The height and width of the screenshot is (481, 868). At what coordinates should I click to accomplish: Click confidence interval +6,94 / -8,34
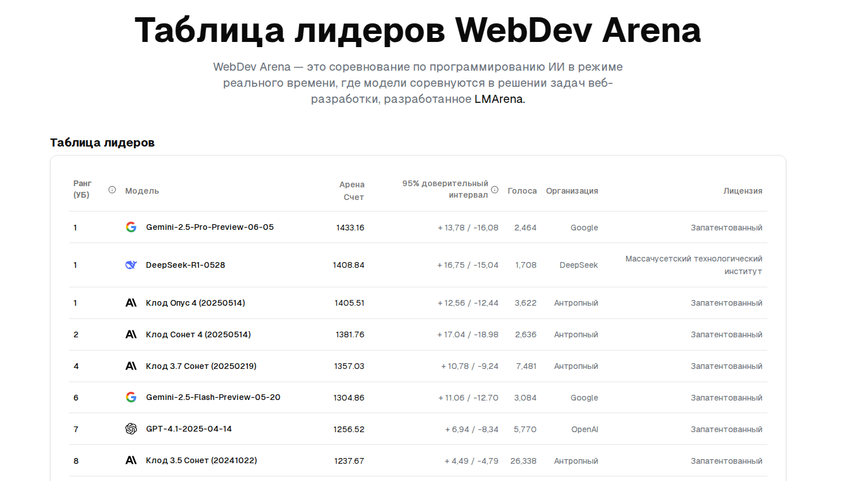point(472,429)
